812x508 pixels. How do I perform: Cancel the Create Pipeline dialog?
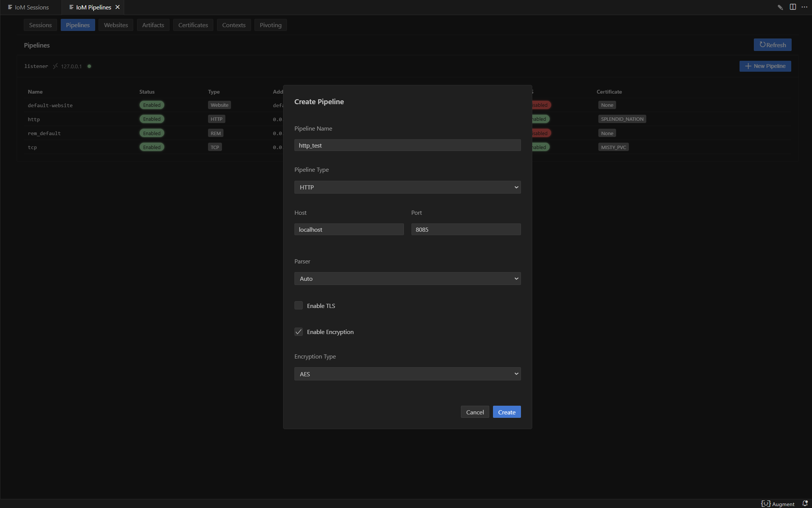[x=475, y=412]
